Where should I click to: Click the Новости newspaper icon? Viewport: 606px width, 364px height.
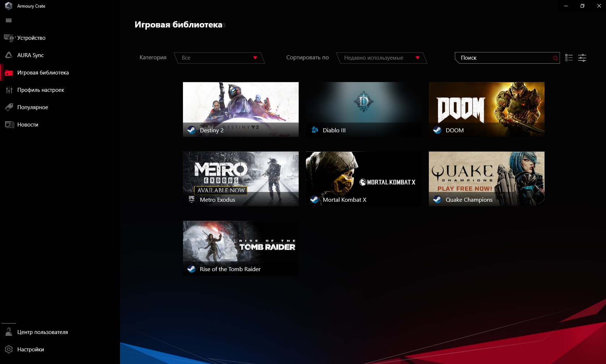pos(9,124)
